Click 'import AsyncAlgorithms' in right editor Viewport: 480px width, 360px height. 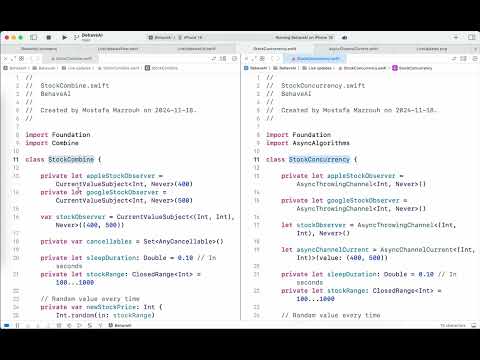pos(308,143)
